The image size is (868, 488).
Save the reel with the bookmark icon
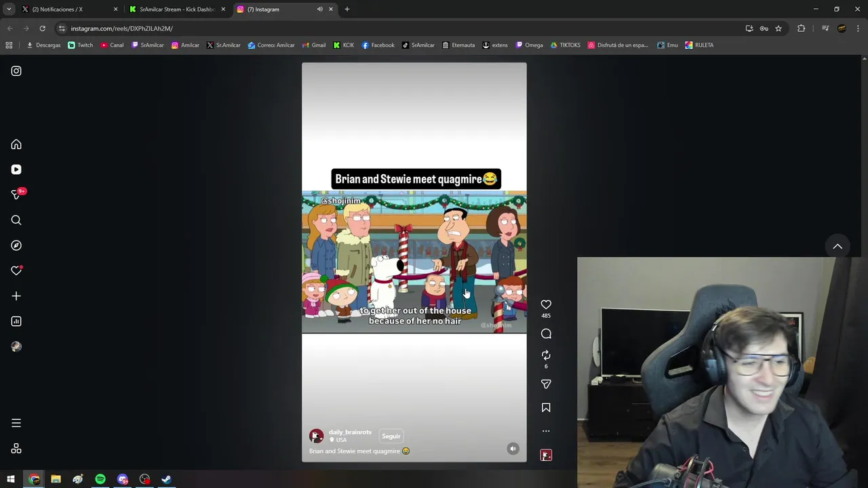(546, 407)
